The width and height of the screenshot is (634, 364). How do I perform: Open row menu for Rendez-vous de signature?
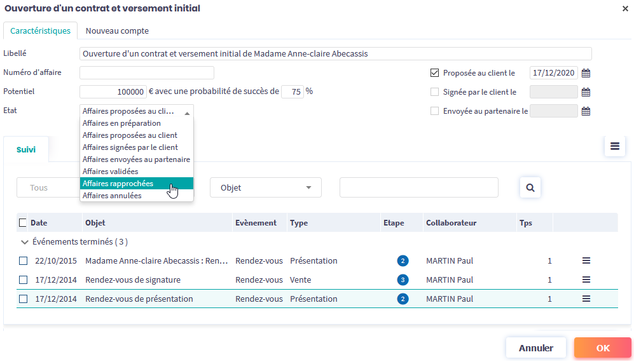(x=586, y=280)
